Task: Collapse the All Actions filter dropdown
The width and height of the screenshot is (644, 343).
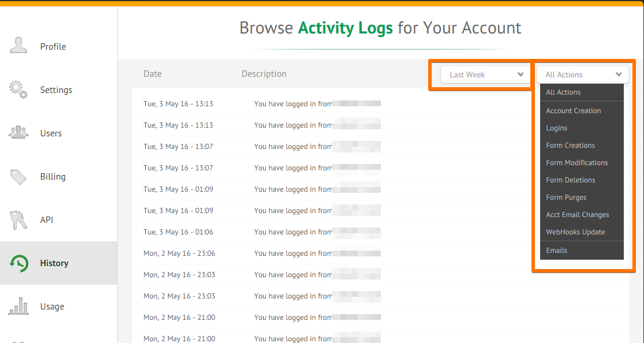Action: (582, 74)
